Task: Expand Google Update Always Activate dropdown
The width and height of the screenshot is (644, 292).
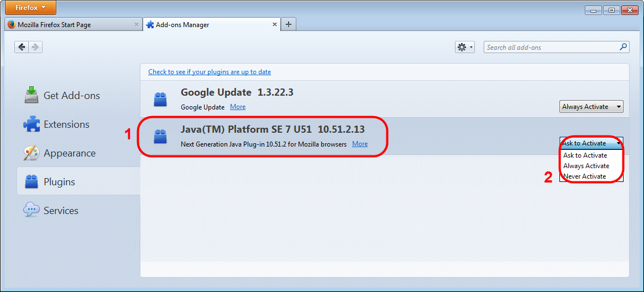Action: point(591,107)
